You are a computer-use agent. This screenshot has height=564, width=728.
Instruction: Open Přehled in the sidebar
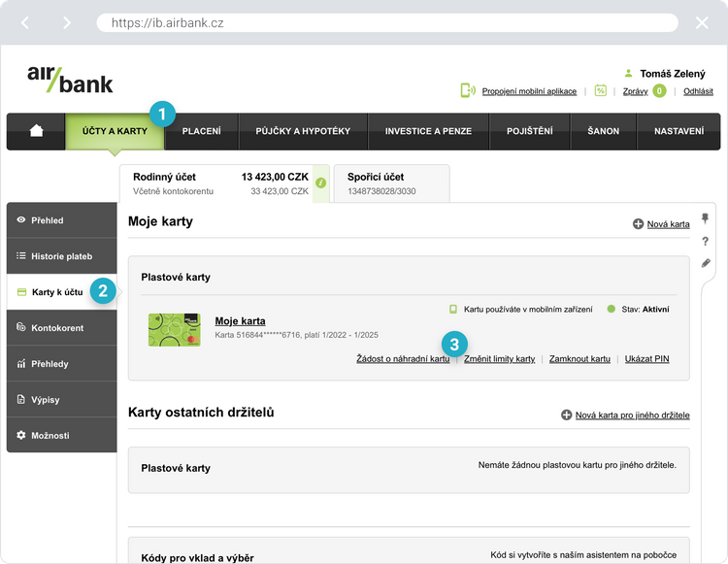tap(61, 220)
